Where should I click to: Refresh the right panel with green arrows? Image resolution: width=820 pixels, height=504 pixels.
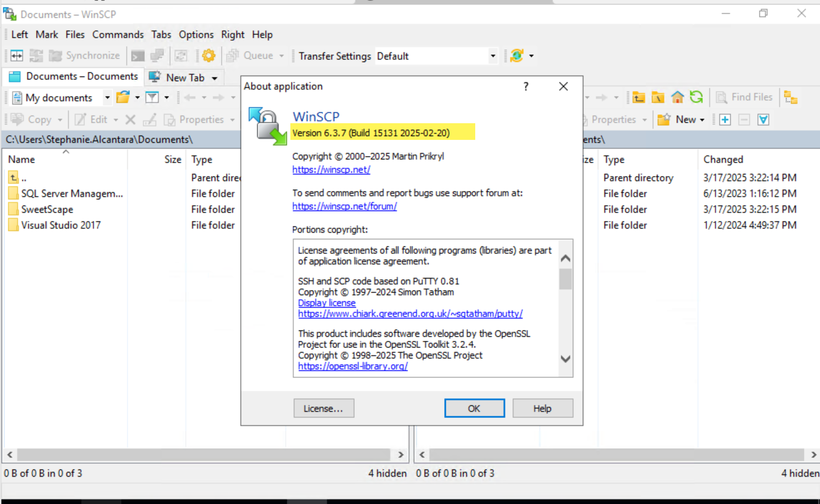click(x=696, y=98)
